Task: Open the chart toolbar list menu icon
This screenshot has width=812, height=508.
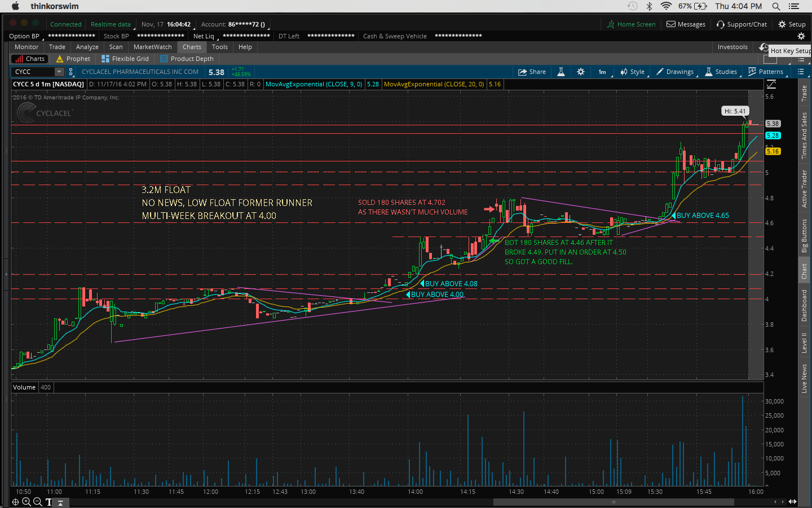Action: point(801,72)
